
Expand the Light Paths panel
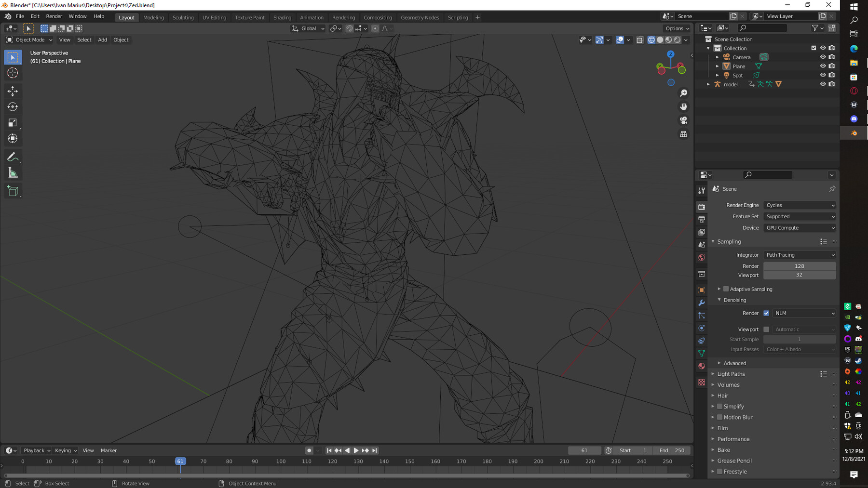tap(731, 374)
